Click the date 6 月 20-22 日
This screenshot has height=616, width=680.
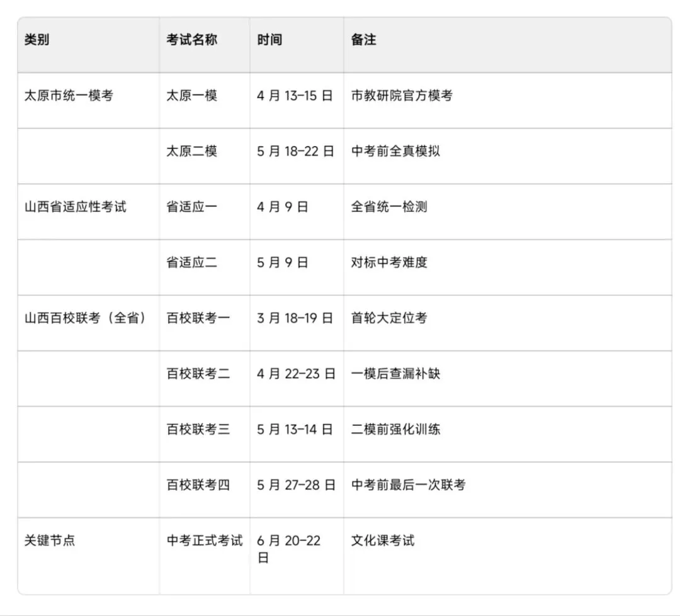(288, 549)
